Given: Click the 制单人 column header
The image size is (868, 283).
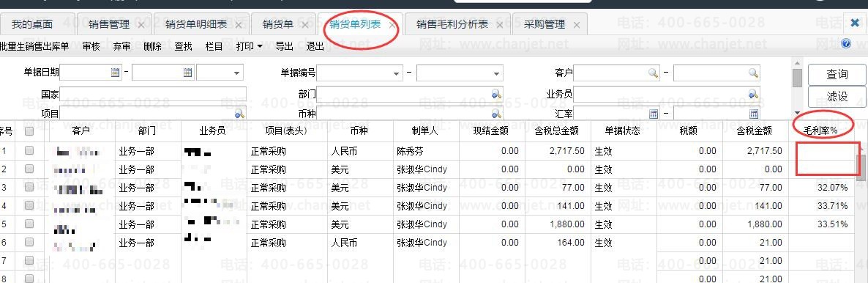Looking at the screenshot, I should pyautogui.click(x=425, y=131).
